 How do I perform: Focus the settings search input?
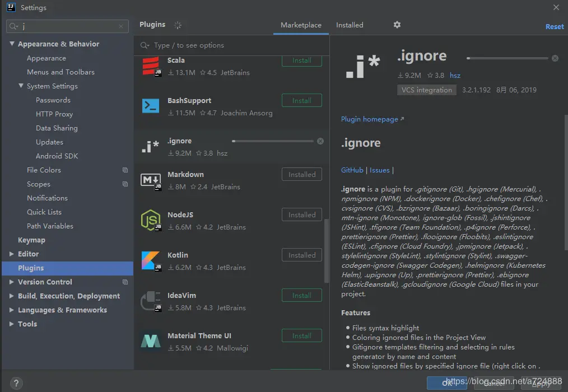click(x=67, y=26)
